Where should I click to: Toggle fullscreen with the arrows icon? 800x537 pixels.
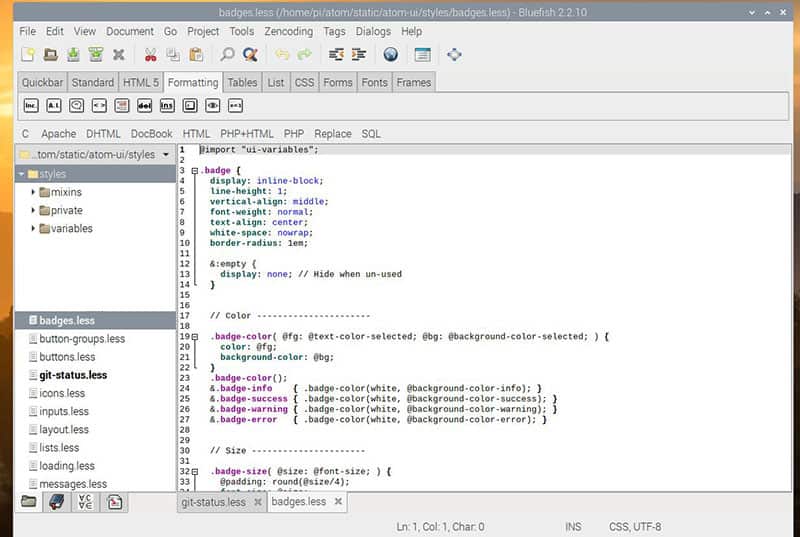[454, 55]
